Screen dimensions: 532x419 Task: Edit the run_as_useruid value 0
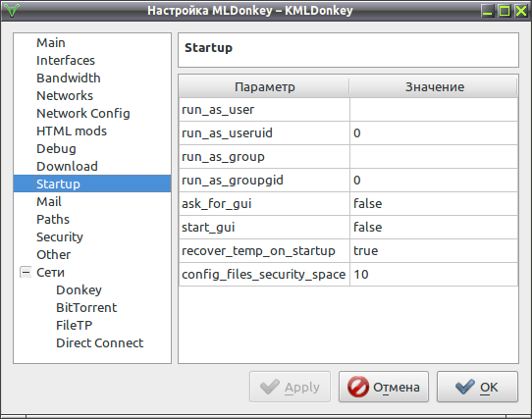click(x=434, y=133)
